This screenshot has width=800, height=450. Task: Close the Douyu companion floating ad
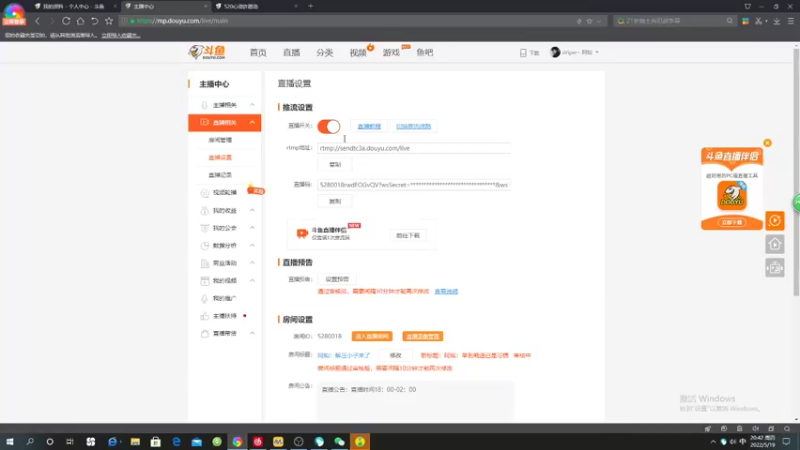click(x=767, y=143)
